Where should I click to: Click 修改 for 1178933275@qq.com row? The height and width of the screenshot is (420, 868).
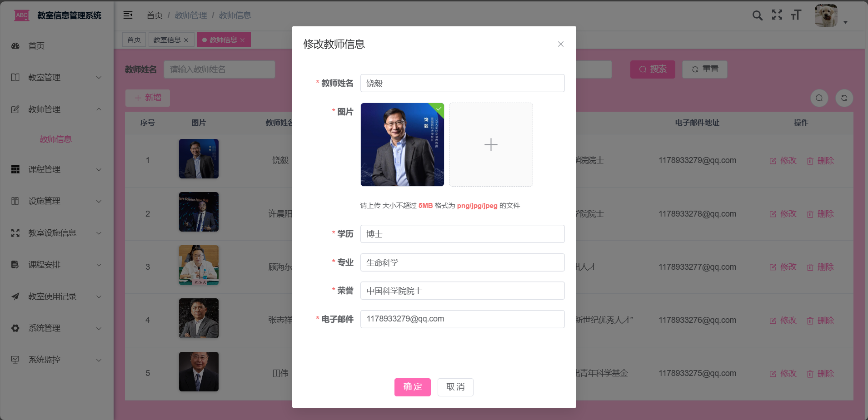pos(783,374)
